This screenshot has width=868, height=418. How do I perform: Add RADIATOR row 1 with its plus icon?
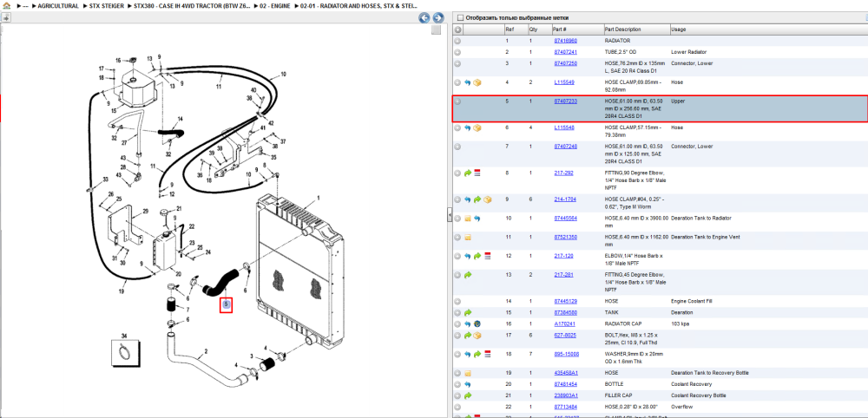(457, 41)
